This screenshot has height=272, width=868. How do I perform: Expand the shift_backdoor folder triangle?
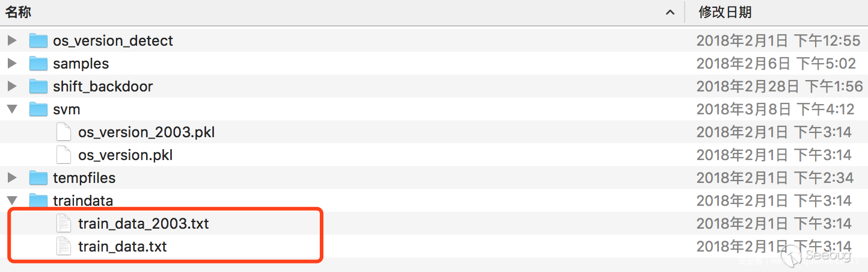pyautogui.click(x=11, y=87)
